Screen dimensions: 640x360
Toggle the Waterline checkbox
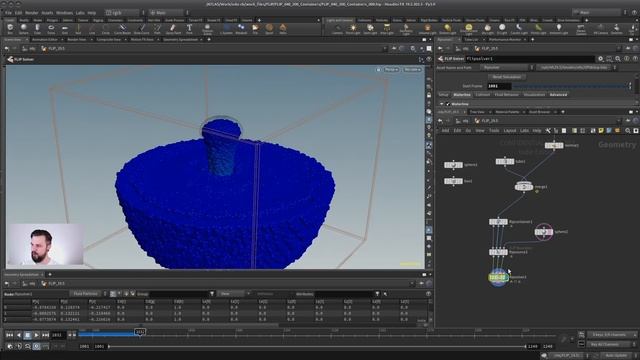447,104
